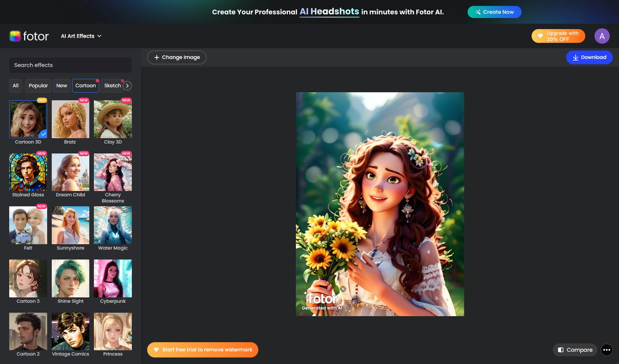619x364 pixels.
Task: Click Start free trial to remove watermark
Action: click(x=203, y=350)
